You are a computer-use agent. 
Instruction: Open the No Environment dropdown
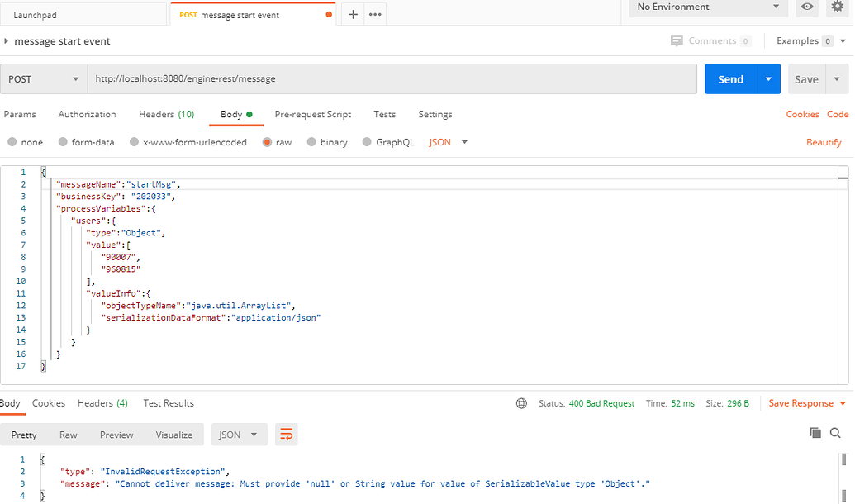click(x=706, y=7)
